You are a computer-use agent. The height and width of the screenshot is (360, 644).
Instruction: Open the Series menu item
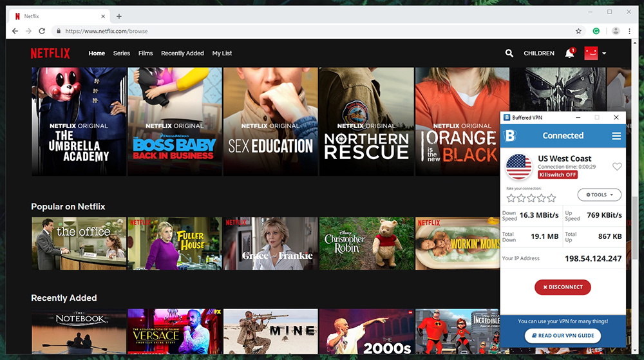point(122,53)
